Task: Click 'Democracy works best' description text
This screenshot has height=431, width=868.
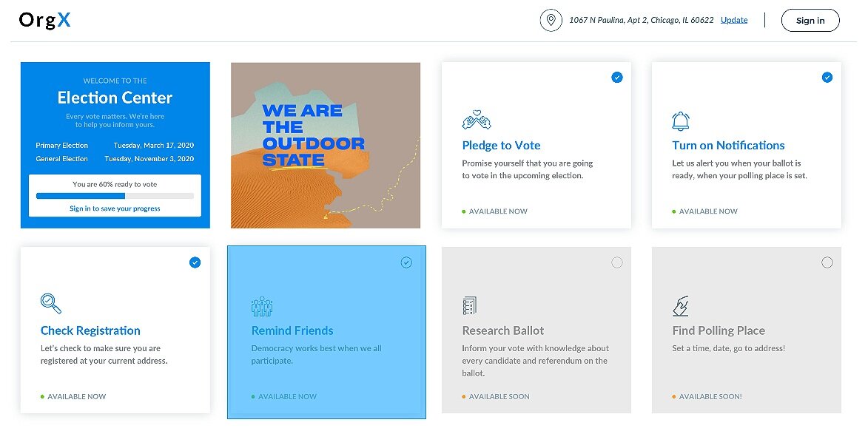Action: pyautogui.click(x=317, y=355)
